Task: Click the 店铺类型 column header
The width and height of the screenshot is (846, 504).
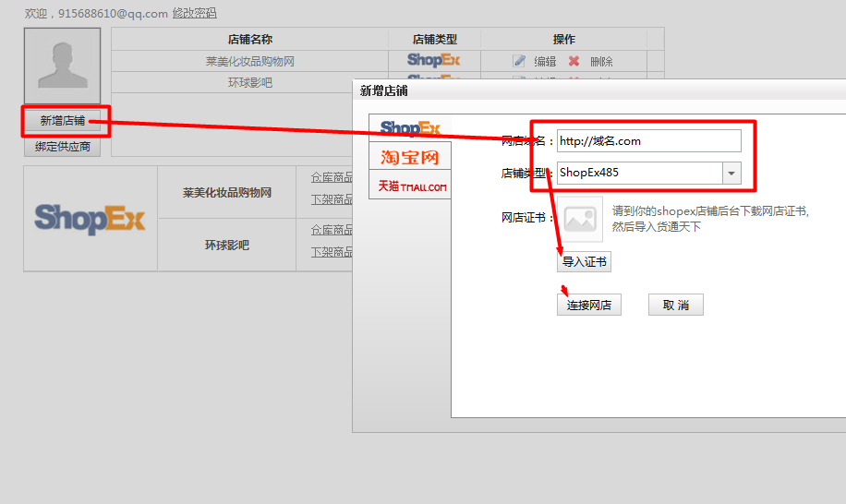Action: point(434,40)
